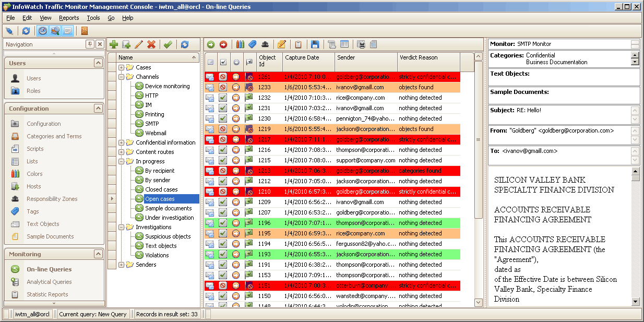644x322 pixels.
Task: Collapse the Investigations folder
Action: [122, 227]
